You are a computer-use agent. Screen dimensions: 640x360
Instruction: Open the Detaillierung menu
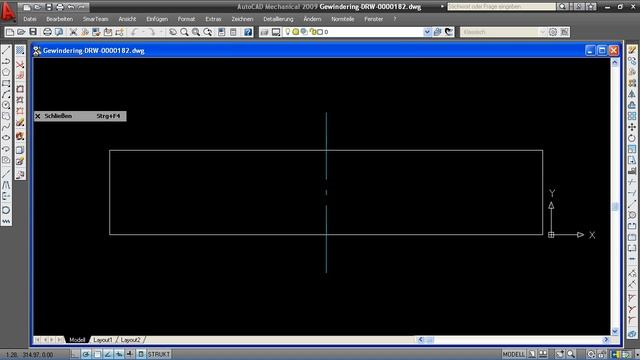pyautogui.click(x=278, y=19)
